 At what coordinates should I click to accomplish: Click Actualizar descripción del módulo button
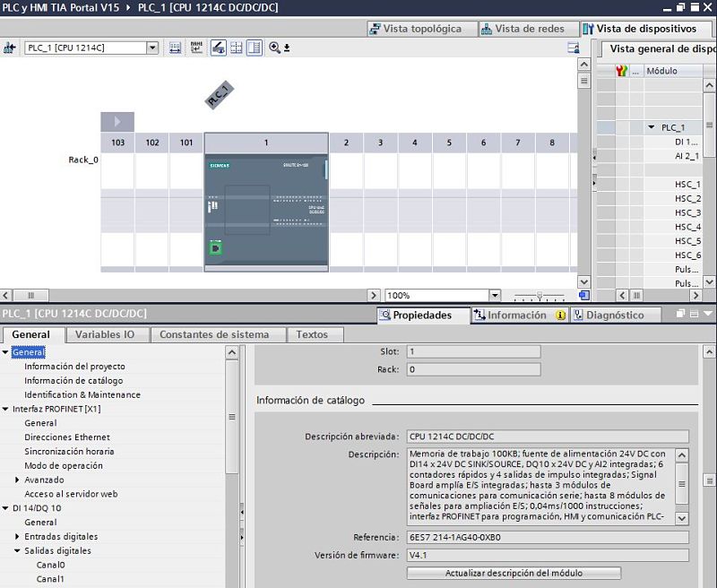[x=514, y=573]
